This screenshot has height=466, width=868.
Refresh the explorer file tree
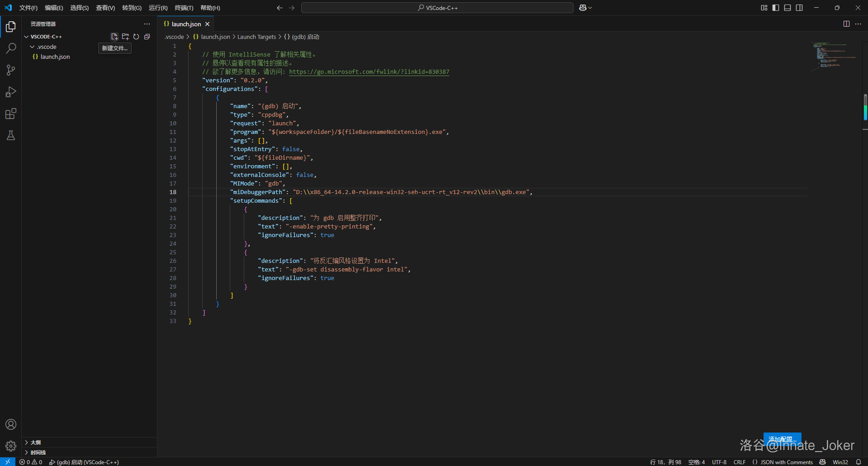point(136,37)
